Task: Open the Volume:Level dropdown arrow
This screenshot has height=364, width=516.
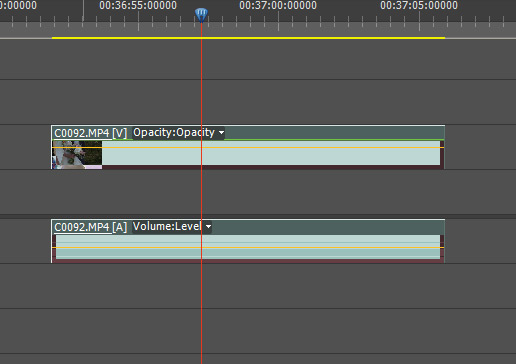Action: pyautogui.click(x=208, y=227)
